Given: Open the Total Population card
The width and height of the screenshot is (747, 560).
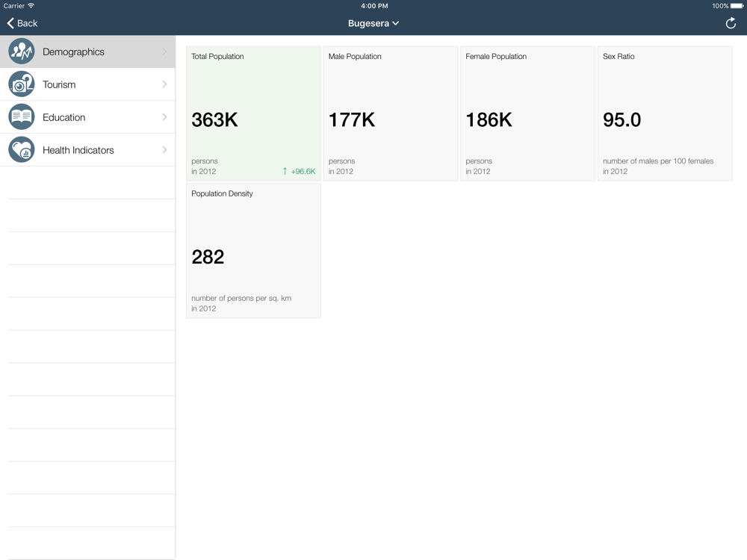Looking at the screenshot, I should [x=253, y=113].
